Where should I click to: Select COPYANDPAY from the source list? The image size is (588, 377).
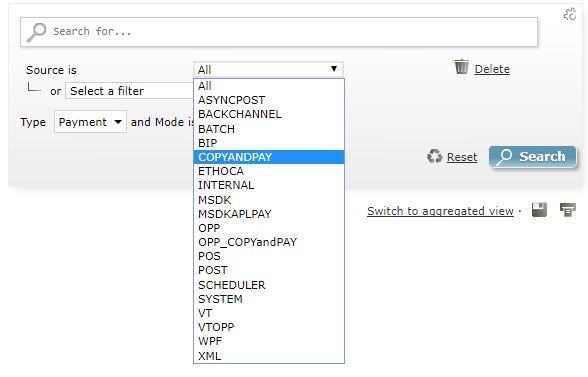click(269, 157)
